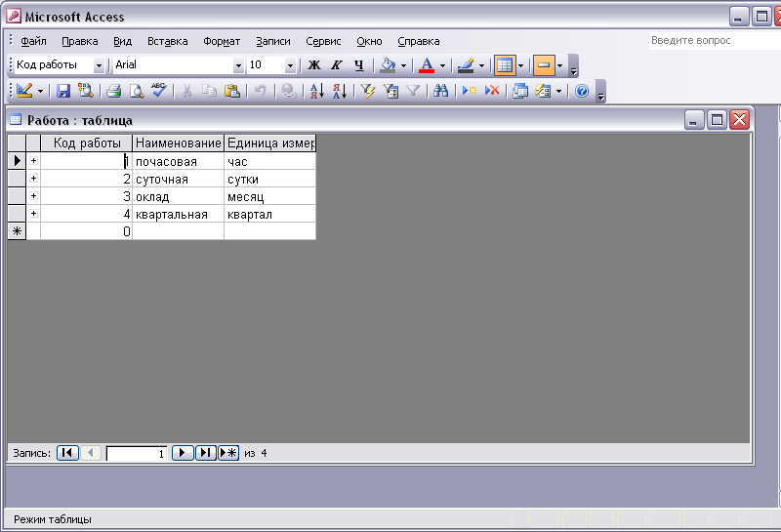Viewport: 781px width, 532px height.
Task: Open gridlines dropdown arrow
Action: [521, 65]
